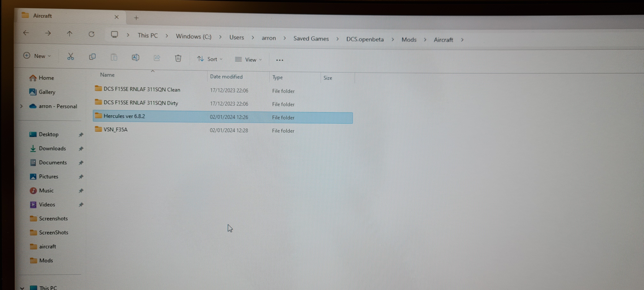Rename the selected folder
Image resolution: width=644 pixels, height=290 pixels.
point(135,58)
